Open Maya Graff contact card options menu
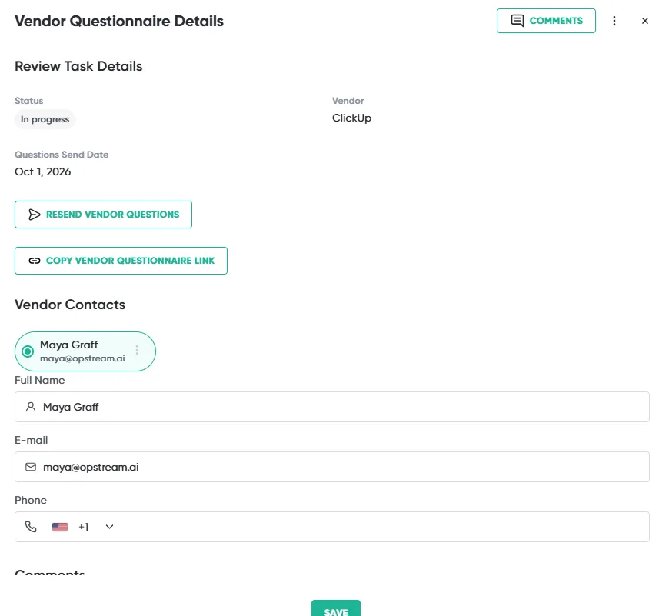The image size is (672, 616). (x=137, y=350)
